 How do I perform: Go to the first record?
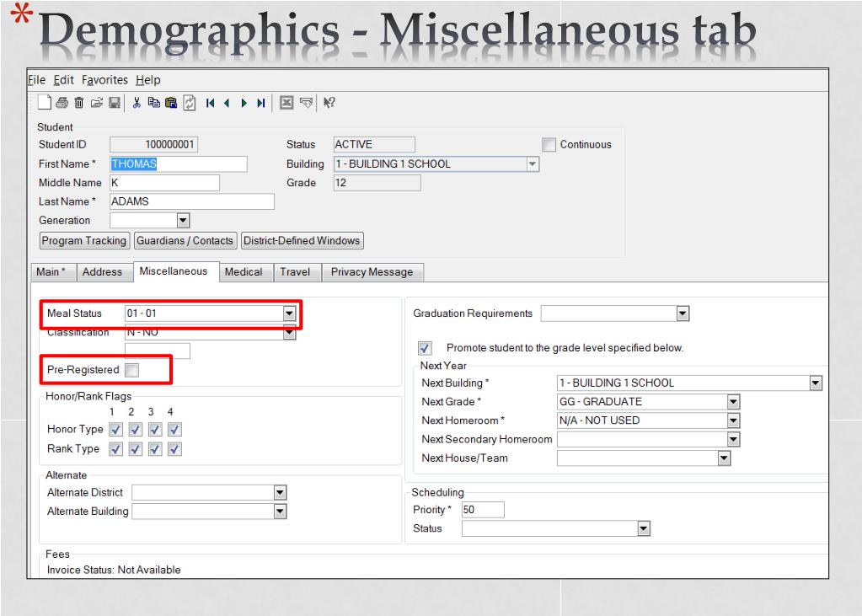click(x=210, y=103)
